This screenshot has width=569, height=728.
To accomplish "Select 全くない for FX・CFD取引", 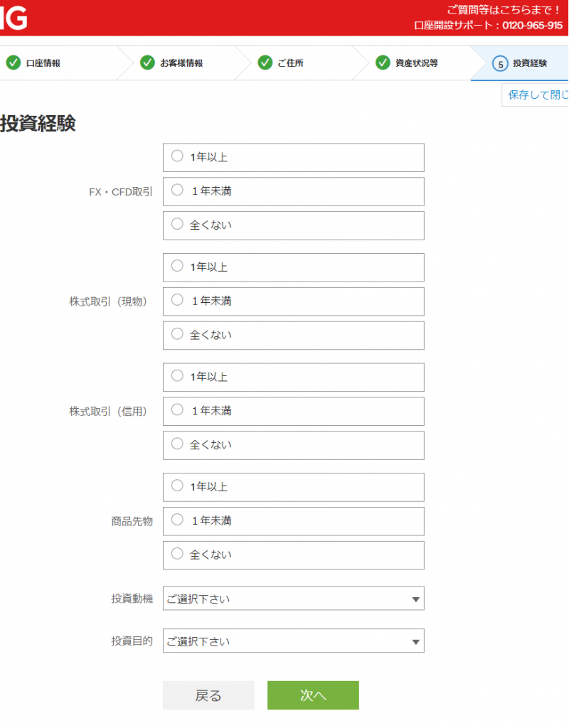I will pyautogui.click(x=294, y=225).
